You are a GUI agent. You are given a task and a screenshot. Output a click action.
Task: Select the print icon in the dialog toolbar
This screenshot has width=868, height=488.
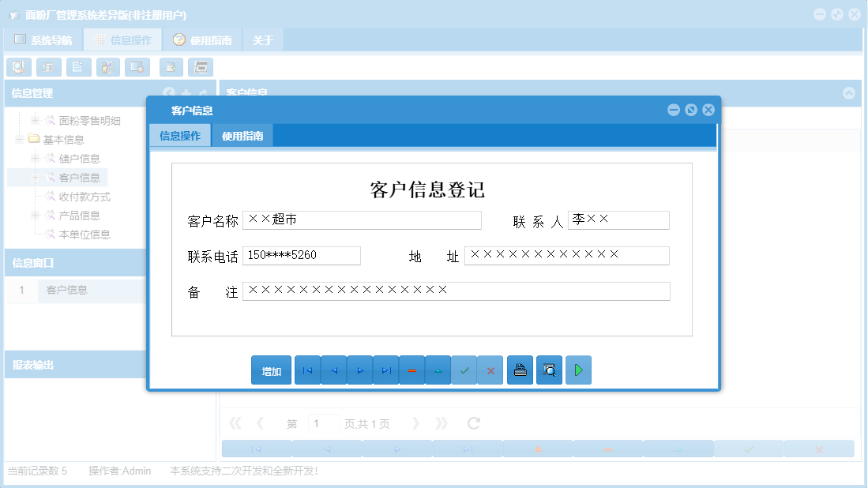(519, 370)
